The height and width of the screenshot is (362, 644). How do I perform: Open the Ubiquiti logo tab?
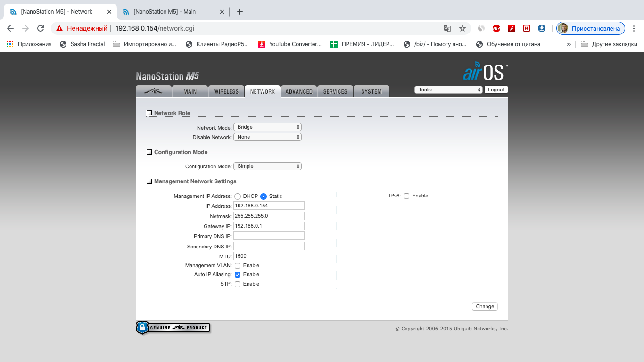coord(154,91)
